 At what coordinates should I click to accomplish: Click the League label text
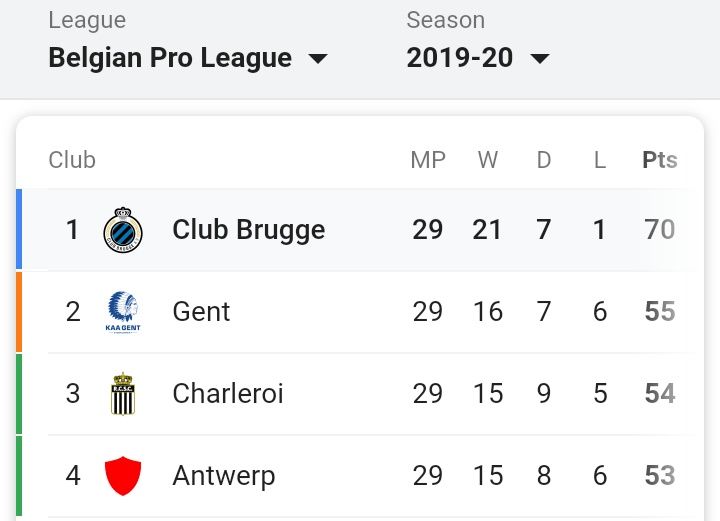click(87, 21)
